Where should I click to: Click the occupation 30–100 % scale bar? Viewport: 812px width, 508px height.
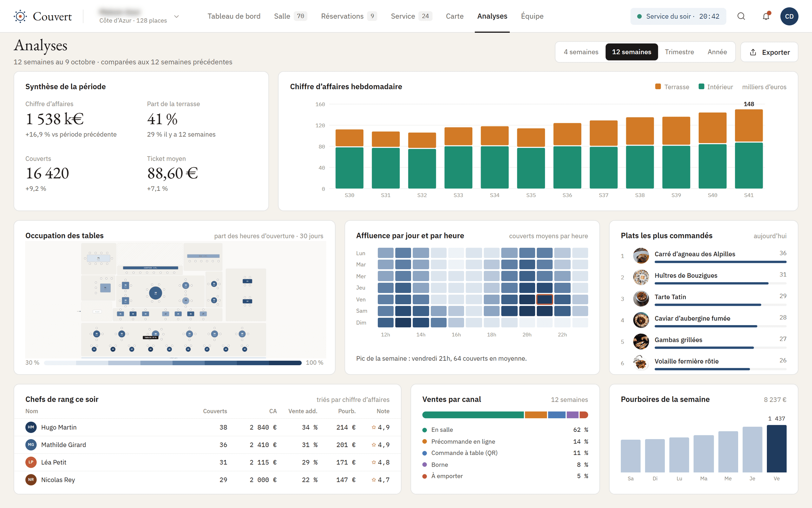173,363
